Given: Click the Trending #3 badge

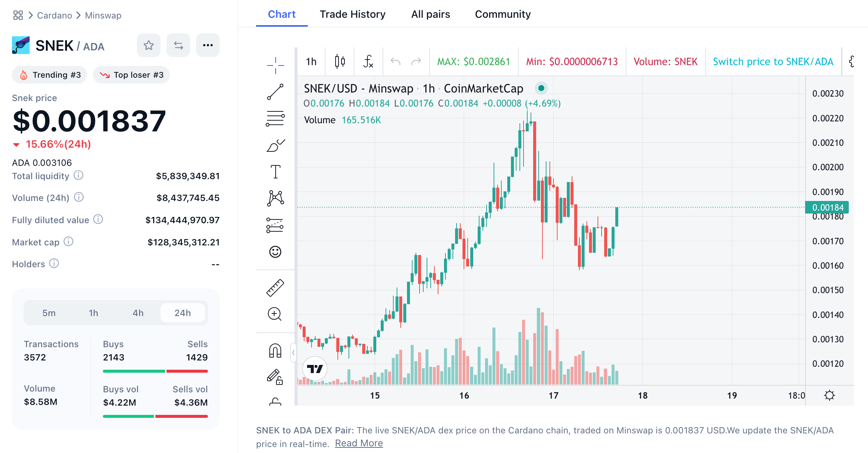Looking at the screenshot, I should pyautogui.click(x=50, y=75).
